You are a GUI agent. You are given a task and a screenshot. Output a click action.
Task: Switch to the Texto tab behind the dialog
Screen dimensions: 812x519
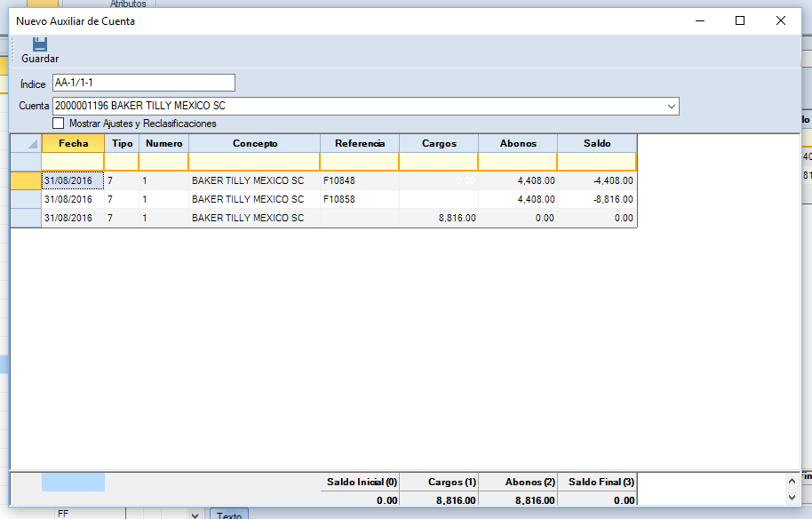pos(229,515)
